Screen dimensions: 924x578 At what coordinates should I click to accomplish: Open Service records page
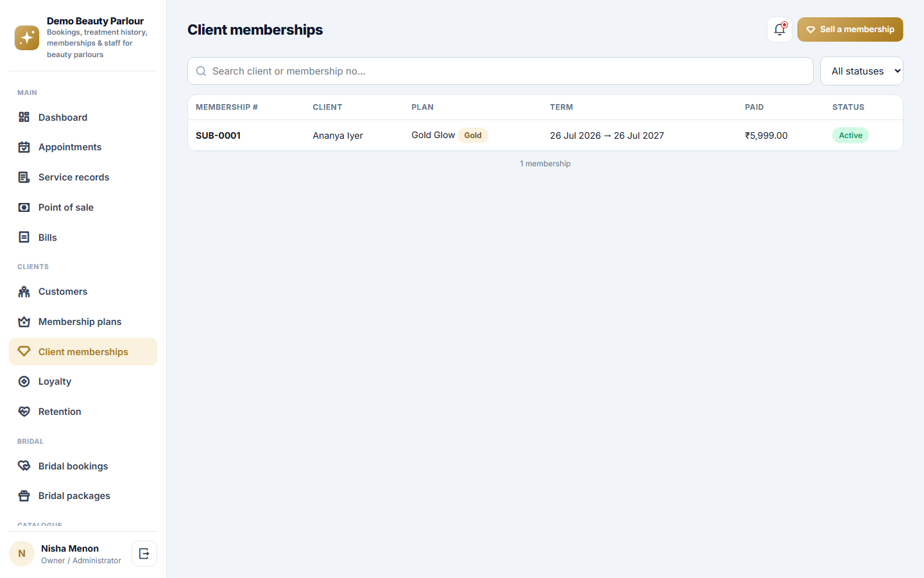pyautogui.click(x=83, y=177)
